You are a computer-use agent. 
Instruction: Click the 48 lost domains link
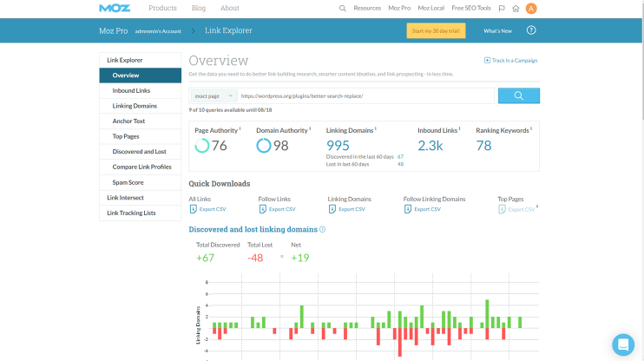400,164
